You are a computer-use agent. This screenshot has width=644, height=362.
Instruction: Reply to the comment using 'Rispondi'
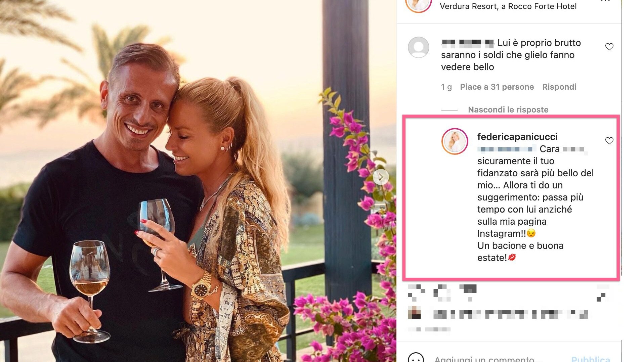click(x=559, y=87)
